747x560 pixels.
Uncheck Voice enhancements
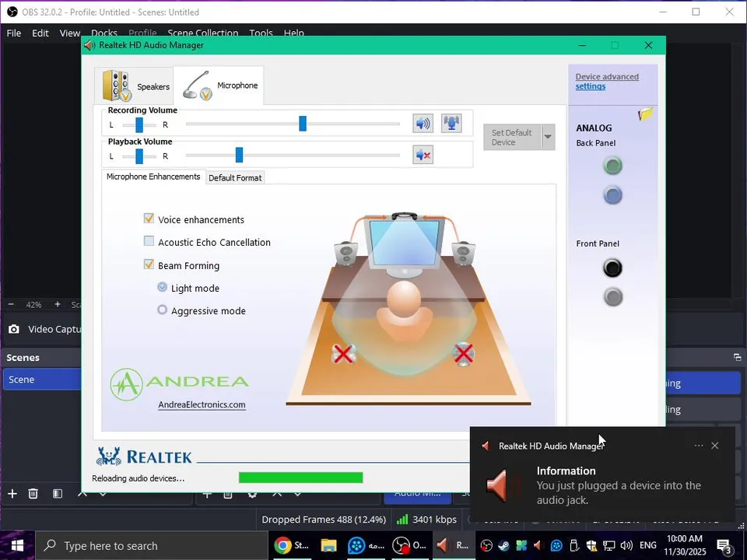149,218
